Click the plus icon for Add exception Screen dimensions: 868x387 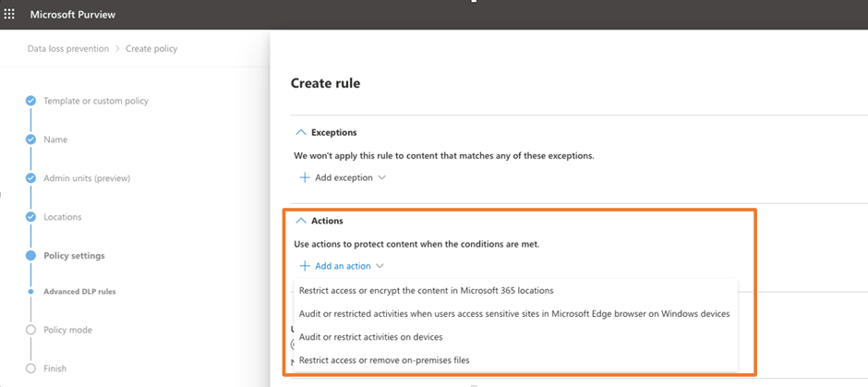point(305,177)
